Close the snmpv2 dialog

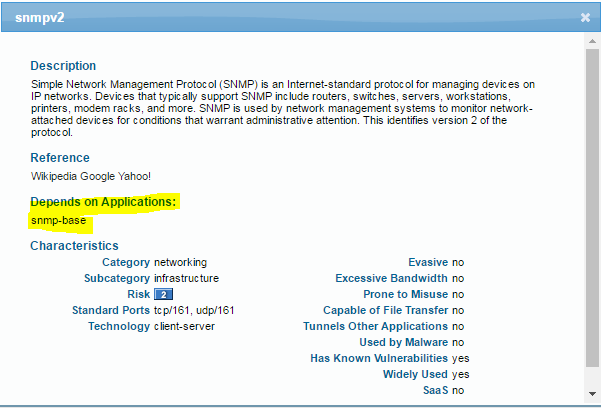click(585, 18)
